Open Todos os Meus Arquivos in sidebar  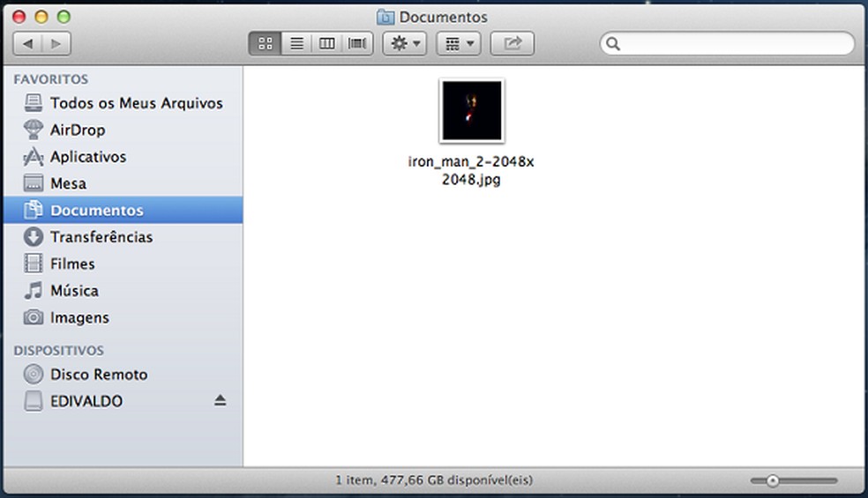pyautogui.click(x=123, y=103)
